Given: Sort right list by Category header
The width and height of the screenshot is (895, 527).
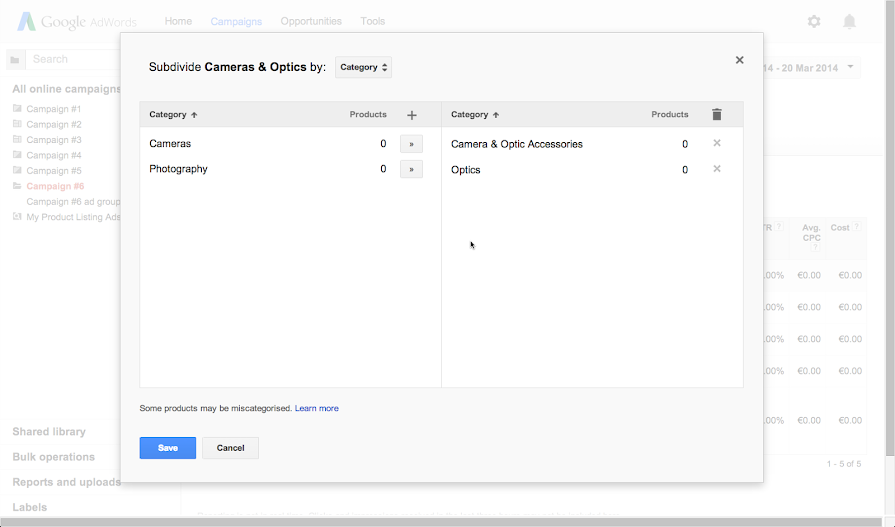Looking at the screenshot, I should click(475, 115).
